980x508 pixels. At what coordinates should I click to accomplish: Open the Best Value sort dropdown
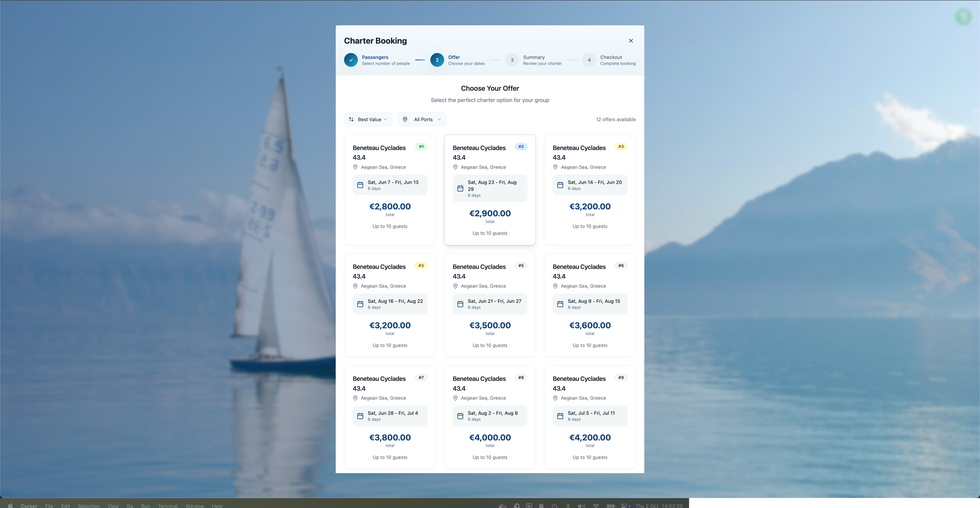click(x=368, y=119)
